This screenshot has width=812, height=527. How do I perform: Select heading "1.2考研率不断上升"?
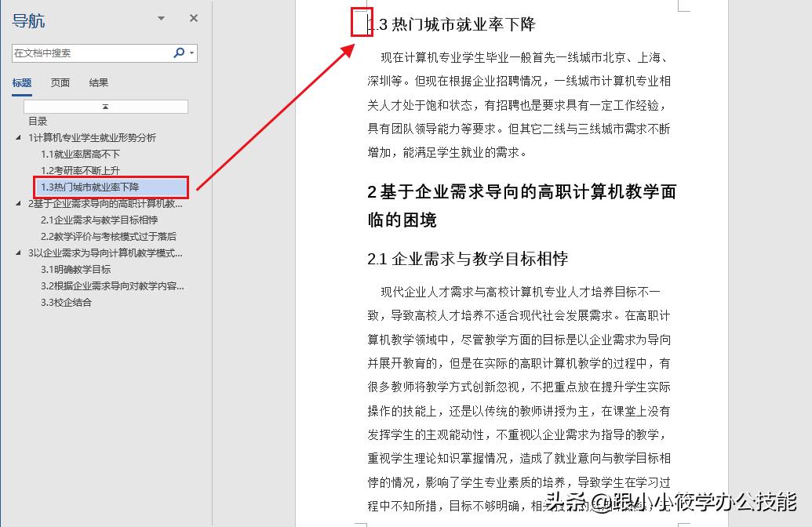(83, 171)
